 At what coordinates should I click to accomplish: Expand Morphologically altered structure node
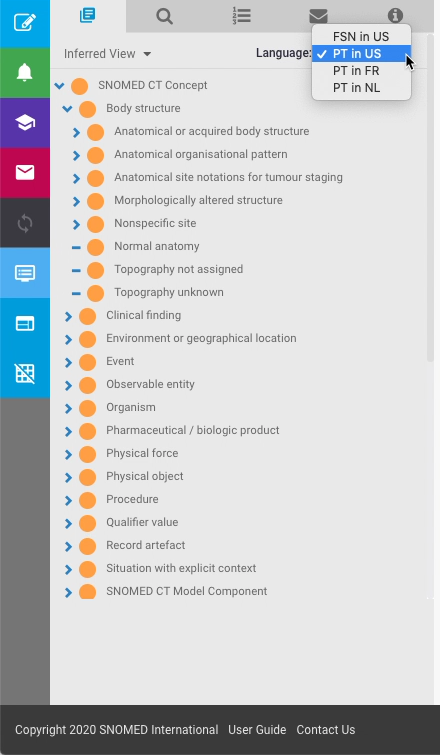pos(76,201)
